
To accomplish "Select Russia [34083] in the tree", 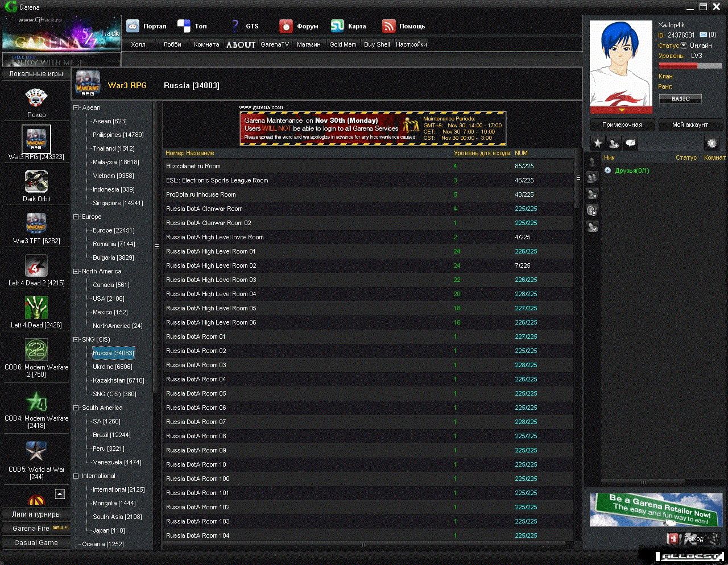I will (x=113, y=353).
